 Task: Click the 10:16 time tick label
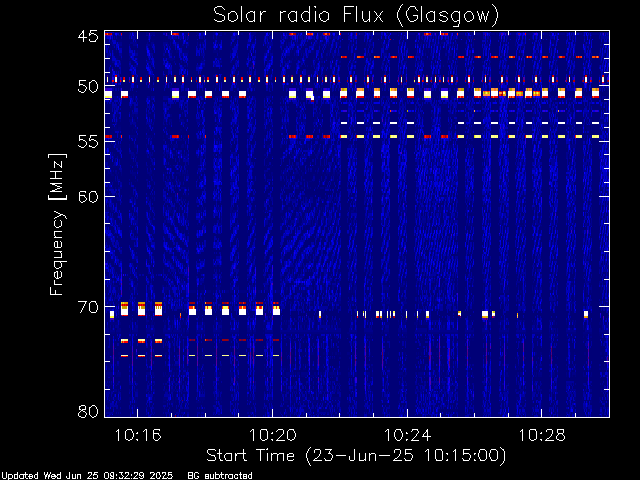138,435
